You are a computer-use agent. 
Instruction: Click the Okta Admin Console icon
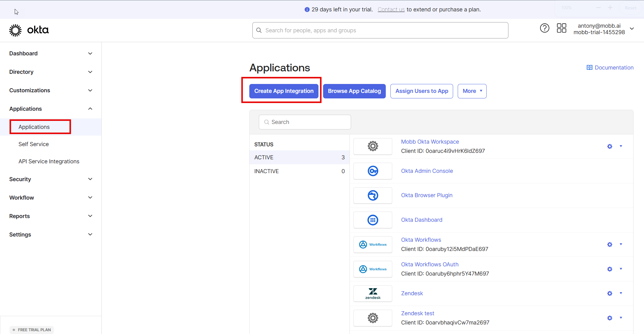[x=373, y=171]
